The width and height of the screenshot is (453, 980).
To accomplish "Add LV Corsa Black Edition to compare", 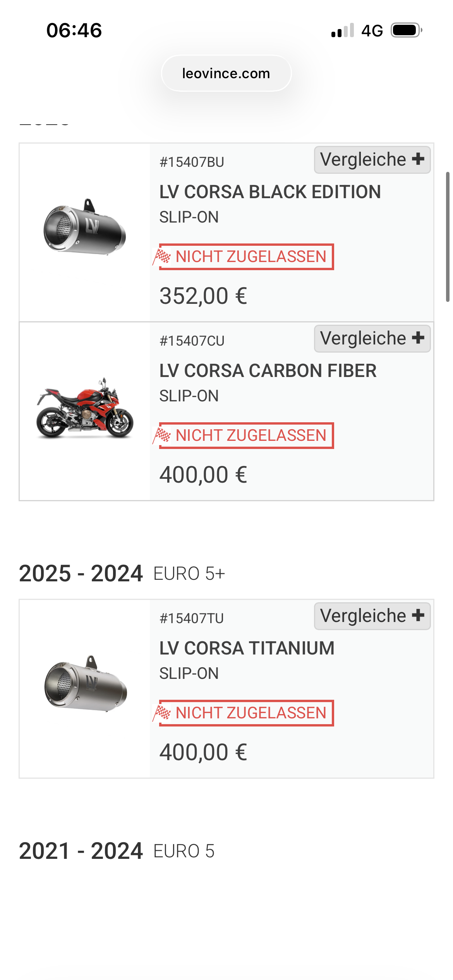I will (372, 160).
